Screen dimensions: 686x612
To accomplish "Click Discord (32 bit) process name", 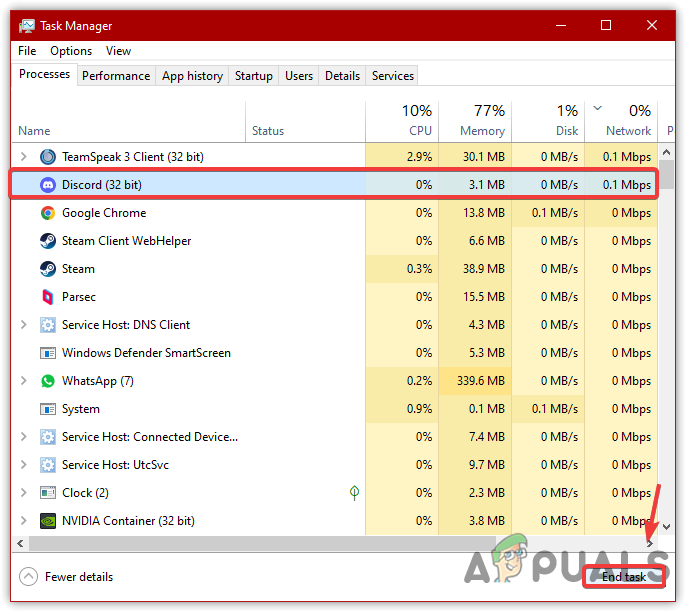I will [102, 185].
